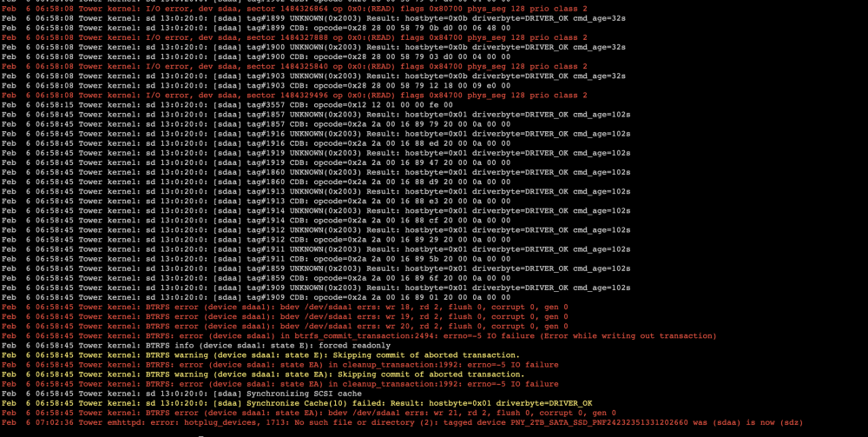The width and height of the screenshot is (868, 437).
Task: Click the tag#1916 UNKNOWN(0x2003) result line
Action: 316,134
